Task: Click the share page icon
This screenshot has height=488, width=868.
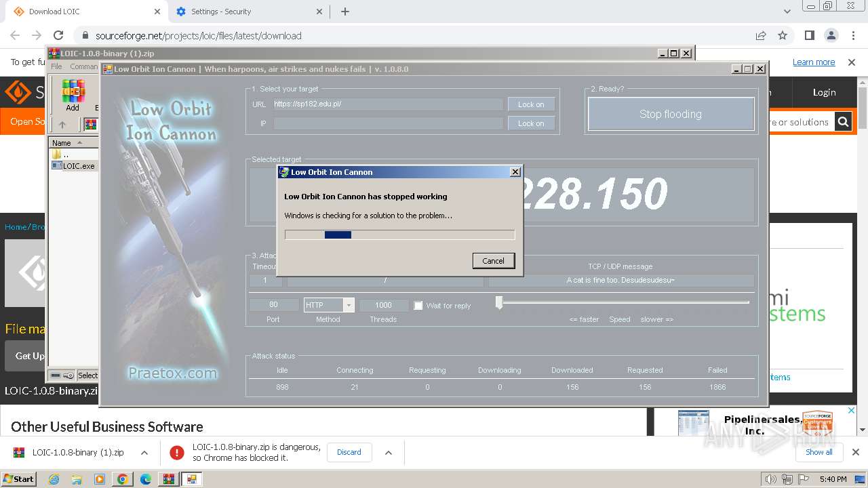Action: 761,36
